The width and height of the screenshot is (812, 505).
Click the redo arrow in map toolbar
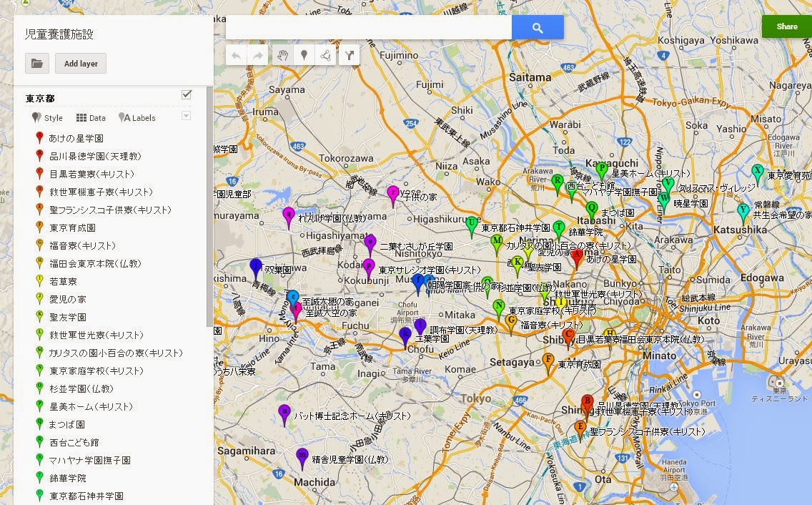[258, 55]
